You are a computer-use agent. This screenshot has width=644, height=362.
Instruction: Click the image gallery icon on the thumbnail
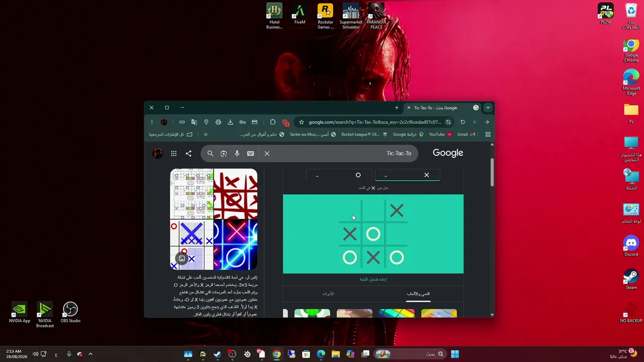coord(182,258)
